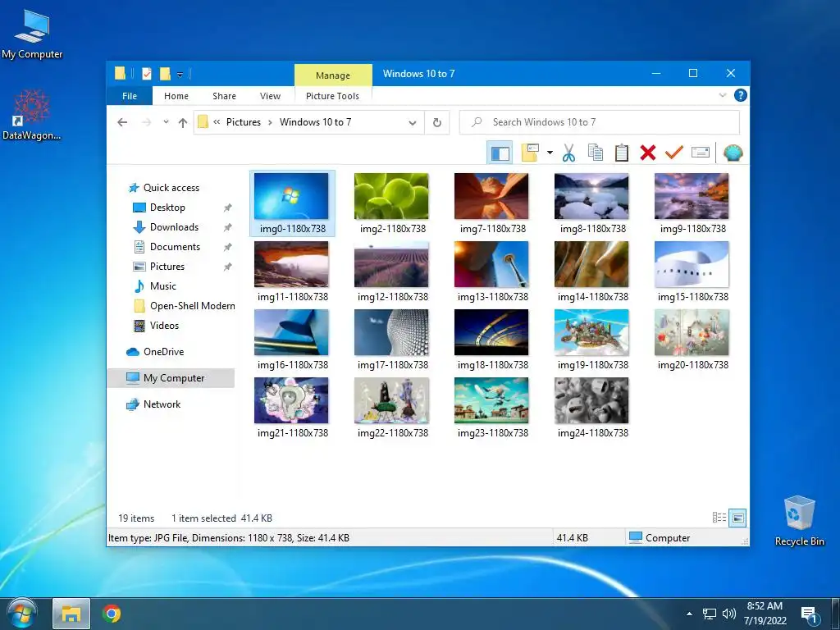Click the properties icon in title bar

146,74
